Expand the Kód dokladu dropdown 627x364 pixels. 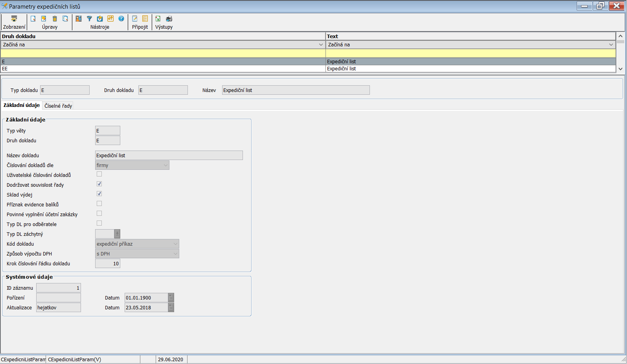click(x=137, y=244)
